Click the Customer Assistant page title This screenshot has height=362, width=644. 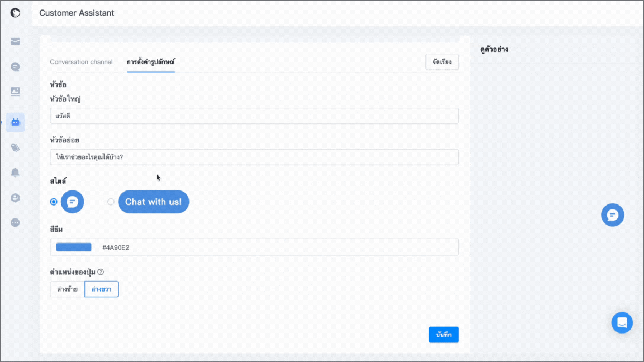[77, 13]
